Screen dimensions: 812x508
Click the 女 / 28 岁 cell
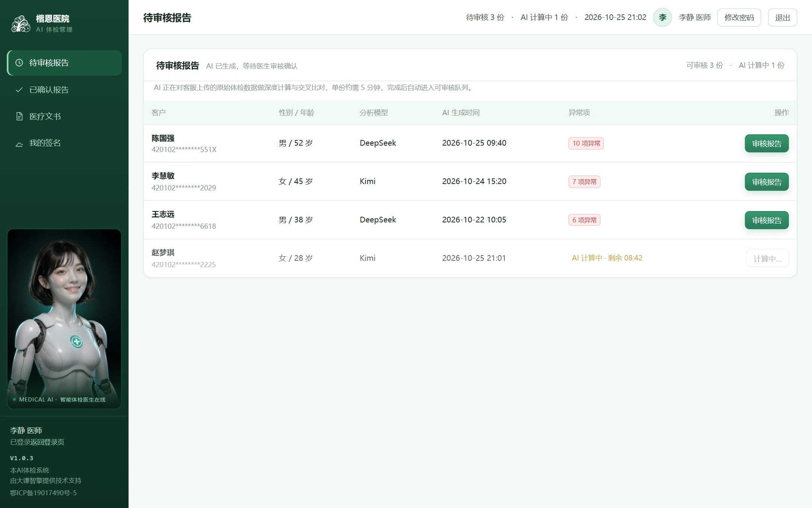pos(296,258)
